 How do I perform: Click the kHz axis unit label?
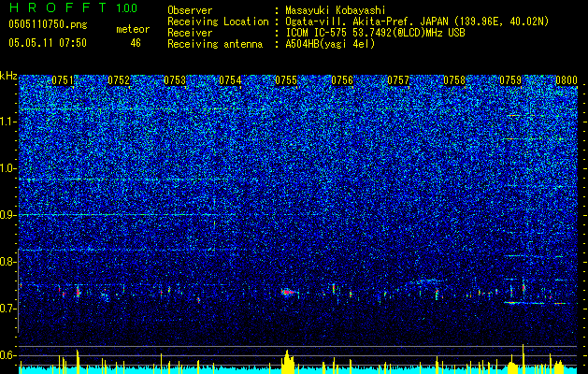click(8, 76)
